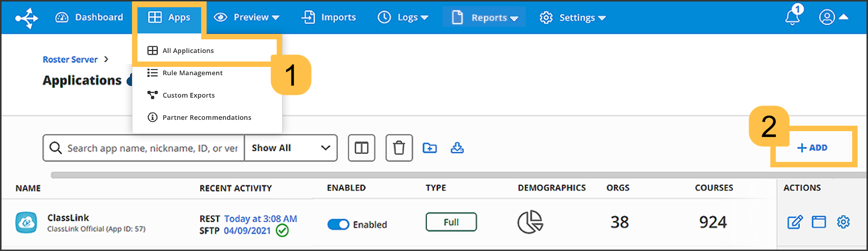Viewport: 868px width, 251px height.
Task: Click into the app search field
Action: [151, 148]
